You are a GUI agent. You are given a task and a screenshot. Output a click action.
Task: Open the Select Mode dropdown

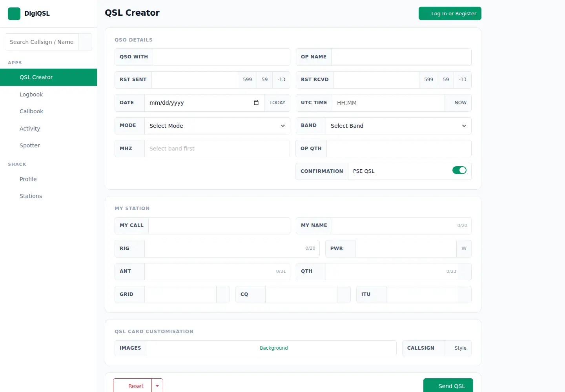[x=217, y=126]
